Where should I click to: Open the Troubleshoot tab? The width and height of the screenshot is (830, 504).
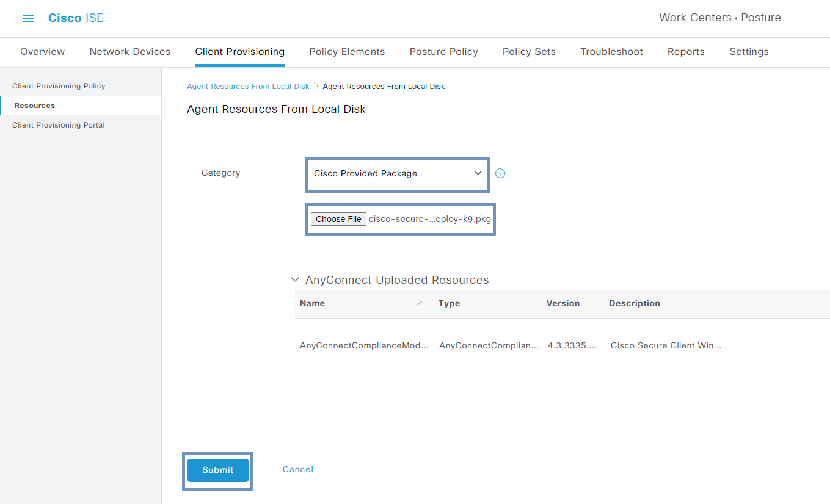[x=611, y=52]
